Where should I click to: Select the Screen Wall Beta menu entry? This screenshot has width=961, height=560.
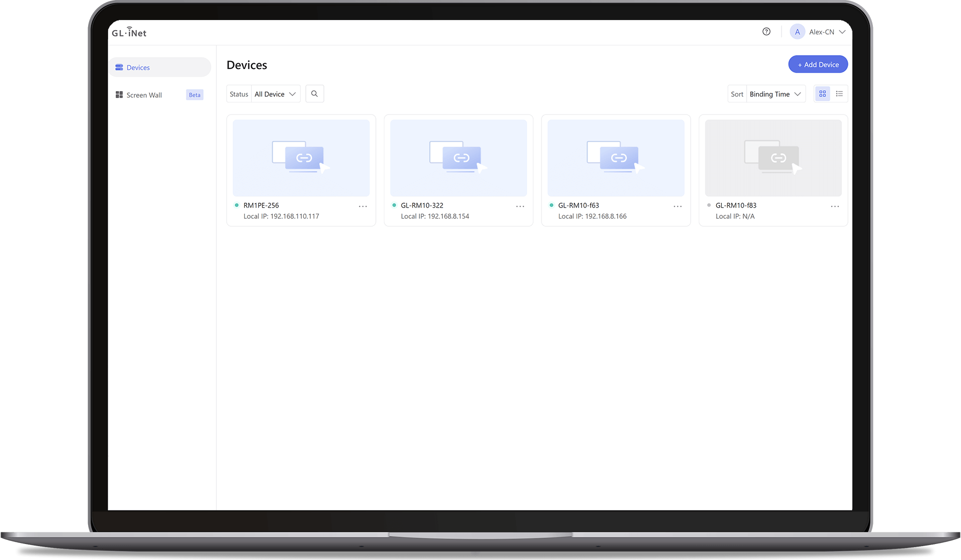pos(144,95)
